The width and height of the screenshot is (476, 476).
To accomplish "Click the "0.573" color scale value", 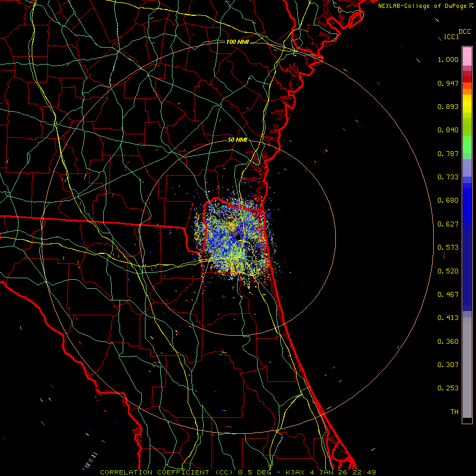I will click(x=448, y=248).
